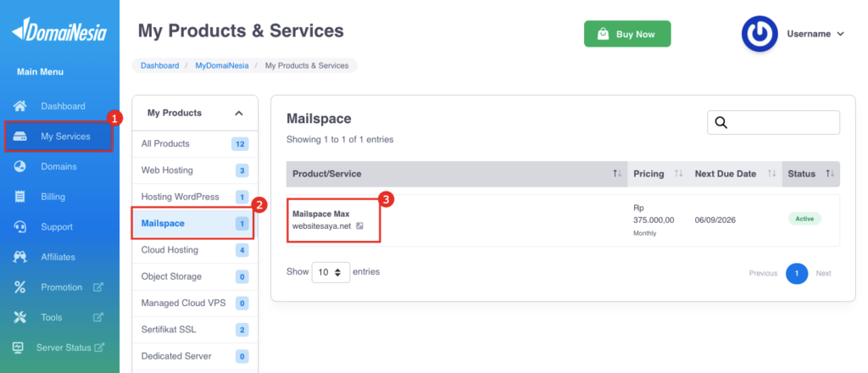
Task: Open Affiliates menu item
Action: 59,257
